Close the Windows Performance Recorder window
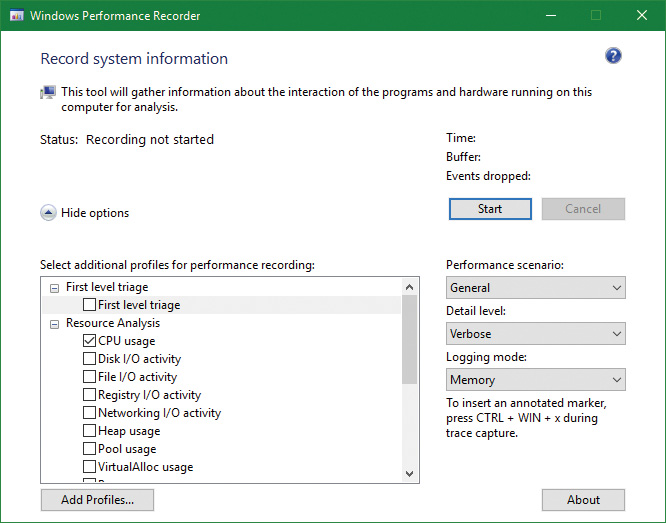 tap(642, 15)
